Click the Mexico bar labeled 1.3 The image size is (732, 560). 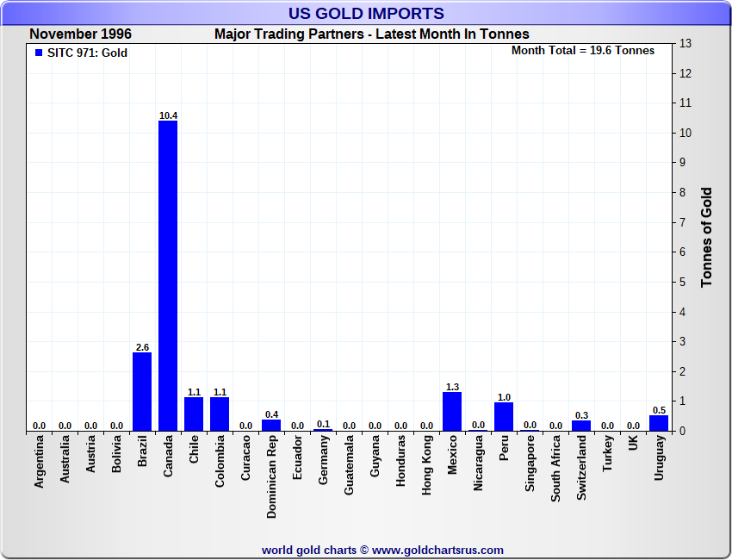[x=452, y=412]
